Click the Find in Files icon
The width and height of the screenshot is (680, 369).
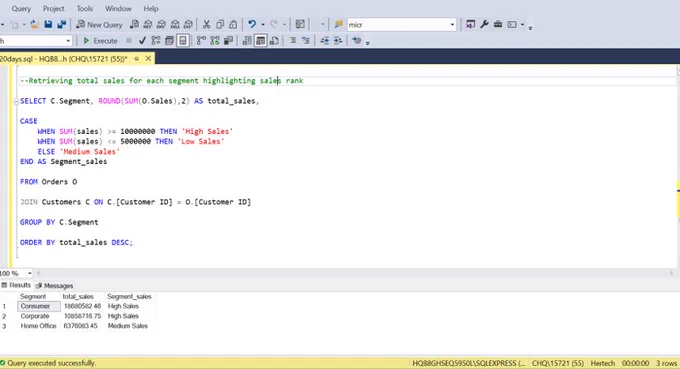pos(338,25)
